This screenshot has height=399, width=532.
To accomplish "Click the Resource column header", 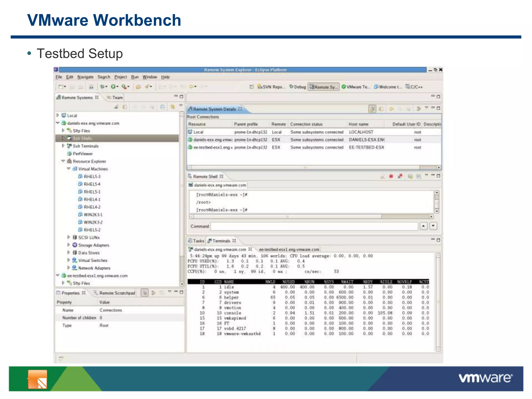I will tap(209, 124).
